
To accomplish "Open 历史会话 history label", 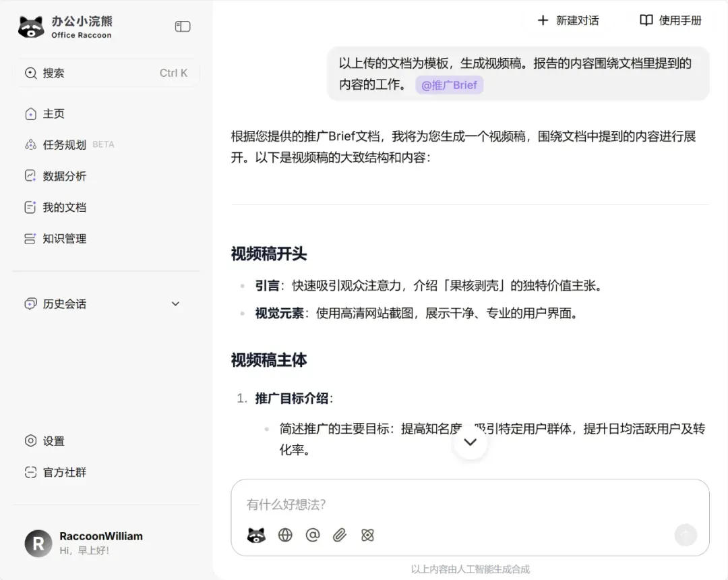I will click(x=65, y=303).
